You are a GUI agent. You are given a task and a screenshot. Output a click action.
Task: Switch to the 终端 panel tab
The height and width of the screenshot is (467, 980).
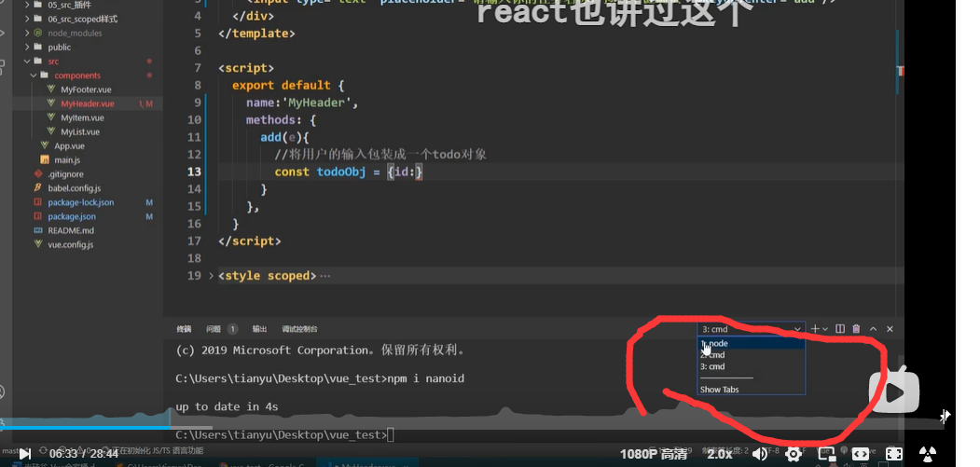coord(184,329)
